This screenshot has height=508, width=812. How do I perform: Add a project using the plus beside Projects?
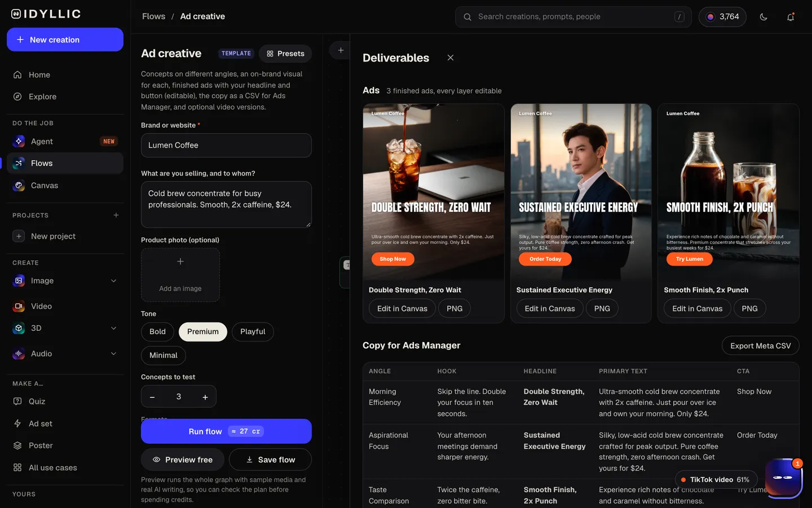[116, 215]
